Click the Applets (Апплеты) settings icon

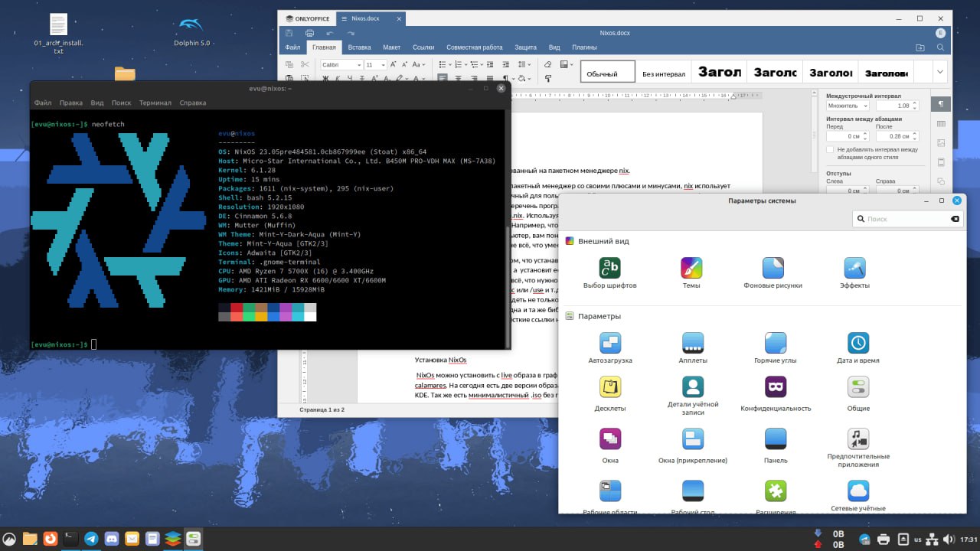pyautogui.click(x=692, y=343)
